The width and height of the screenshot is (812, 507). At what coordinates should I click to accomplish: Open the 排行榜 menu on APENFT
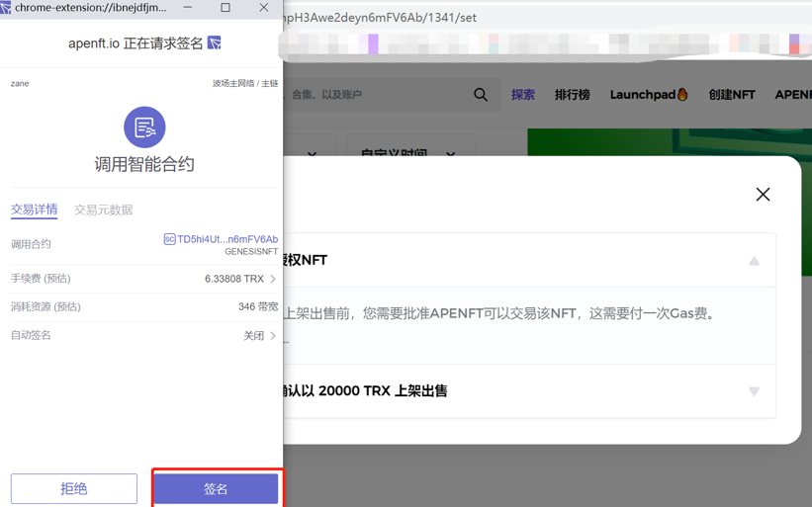point(573,95)
